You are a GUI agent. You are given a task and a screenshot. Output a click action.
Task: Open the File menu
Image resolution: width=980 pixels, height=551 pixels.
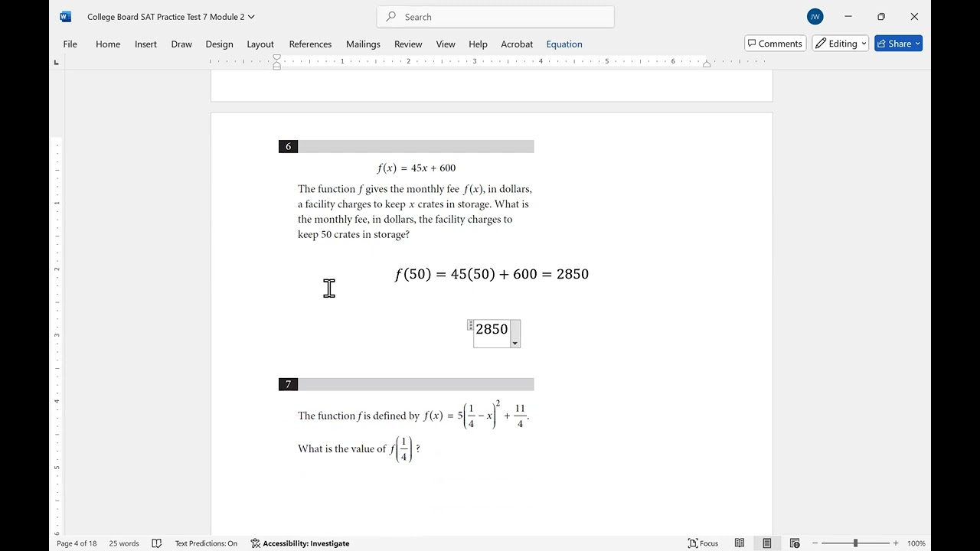[x=70, y=44]
